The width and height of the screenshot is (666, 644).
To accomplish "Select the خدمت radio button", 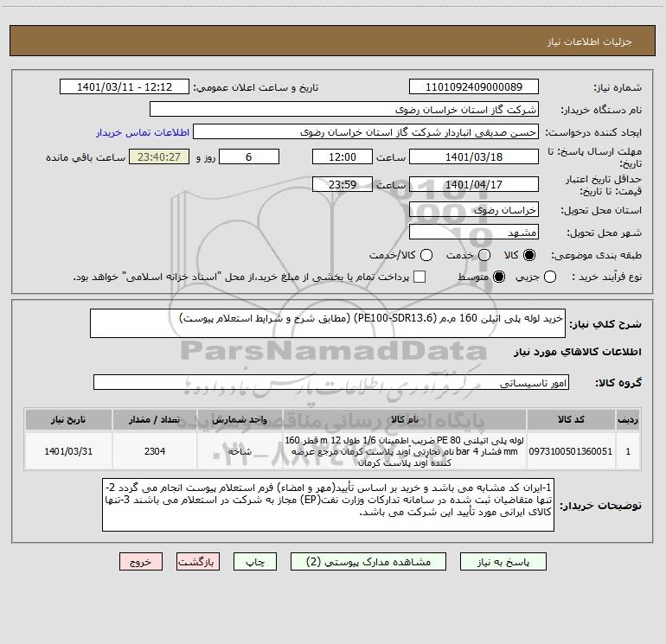I will tap(484, 255).
